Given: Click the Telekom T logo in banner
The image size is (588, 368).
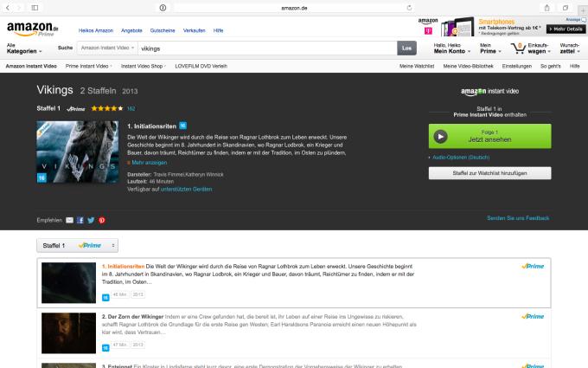Looking at the screenshot, I should click(428, 31).
